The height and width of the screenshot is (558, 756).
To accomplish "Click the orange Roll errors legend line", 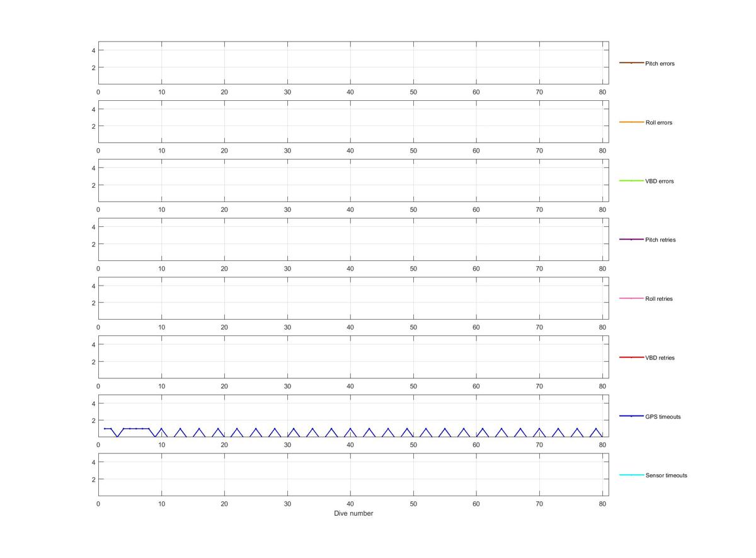I will (631, 122).
